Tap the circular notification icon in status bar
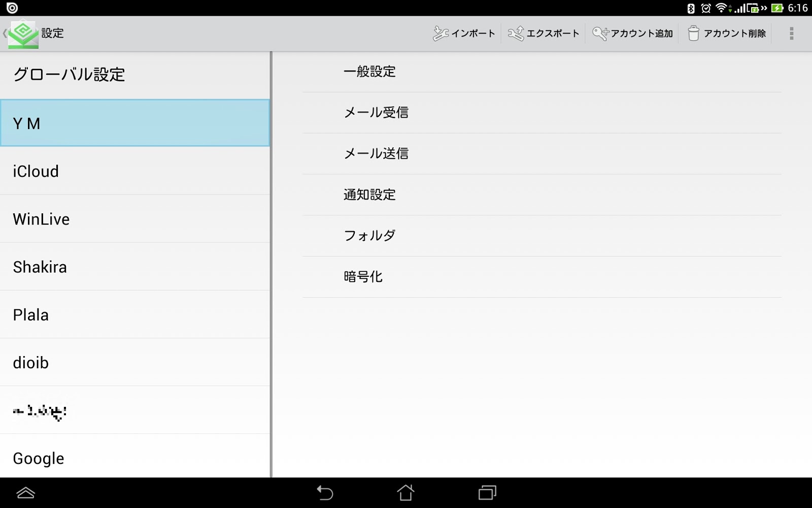Viewport: 812px width, 508px height. coord(12,8)
